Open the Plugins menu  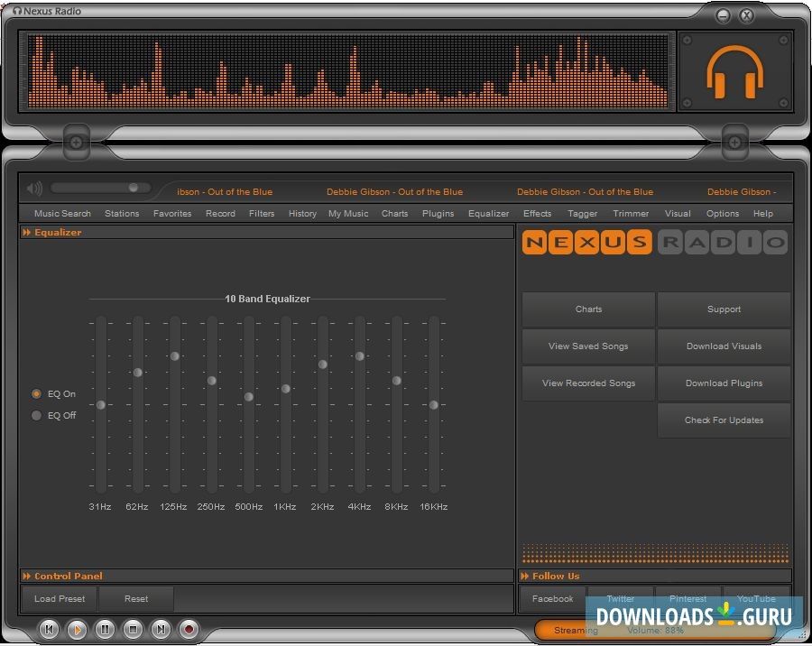438,213
